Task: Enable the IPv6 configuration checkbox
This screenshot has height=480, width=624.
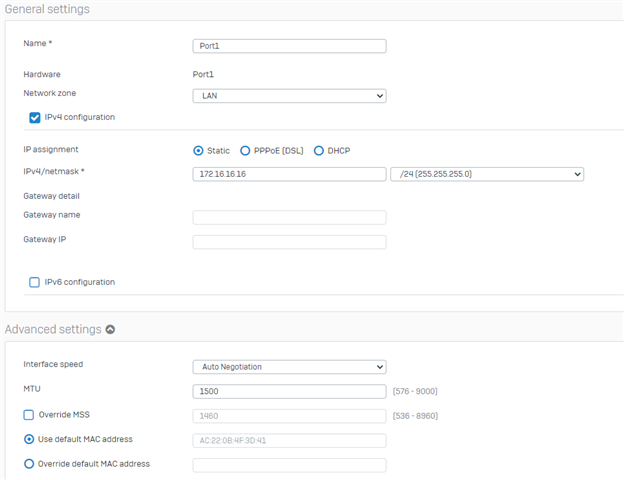Action: click(x=35, y=282)
